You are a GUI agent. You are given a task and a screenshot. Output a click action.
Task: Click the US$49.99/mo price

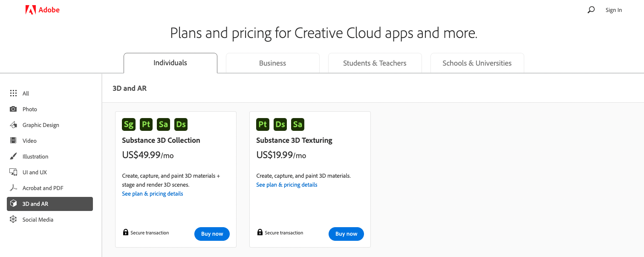point(148,155)
